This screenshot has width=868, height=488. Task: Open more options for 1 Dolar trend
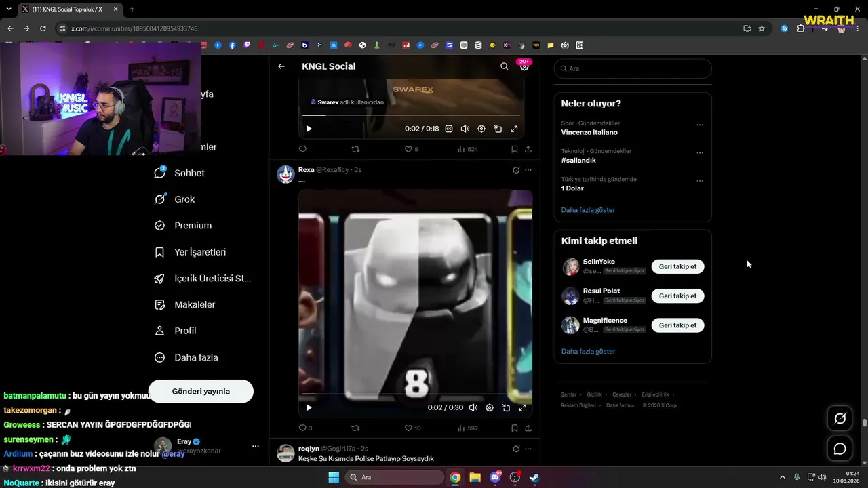(x=700, y=181)
